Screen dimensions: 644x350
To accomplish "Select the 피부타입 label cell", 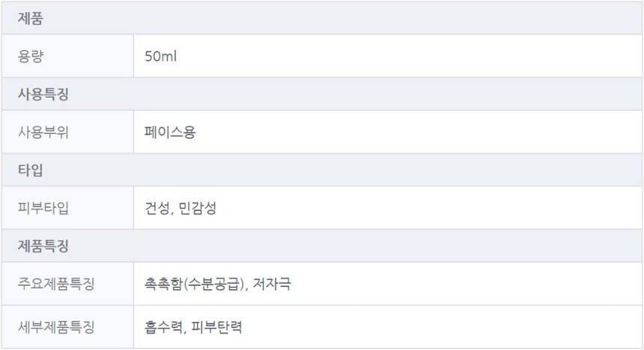I will point(43,208).
